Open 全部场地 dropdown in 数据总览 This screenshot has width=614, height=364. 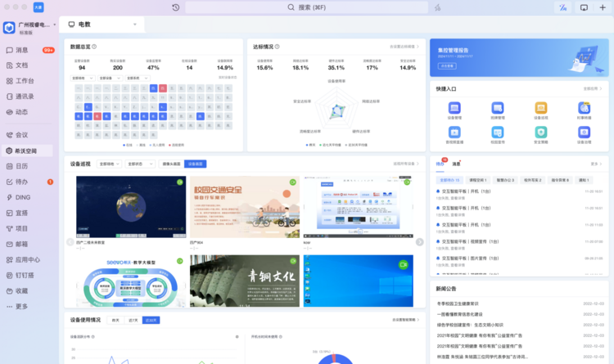(x=83, y=79)
